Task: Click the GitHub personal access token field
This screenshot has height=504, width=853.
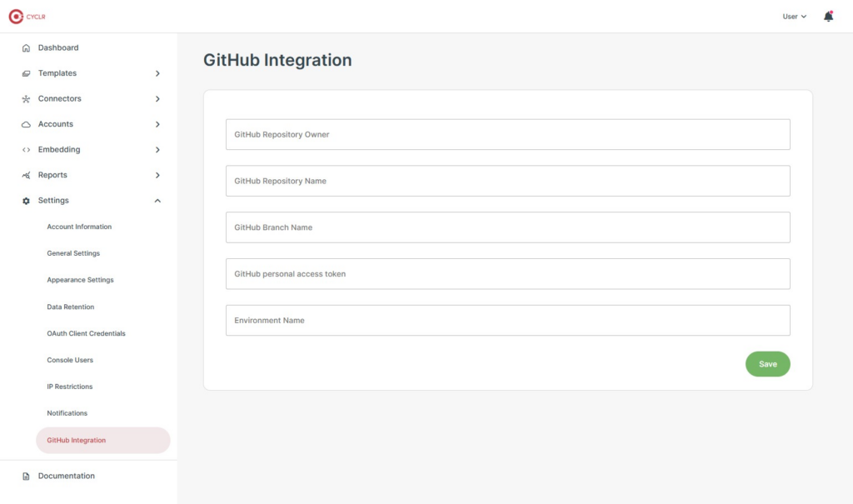Action: pos(507,274)
